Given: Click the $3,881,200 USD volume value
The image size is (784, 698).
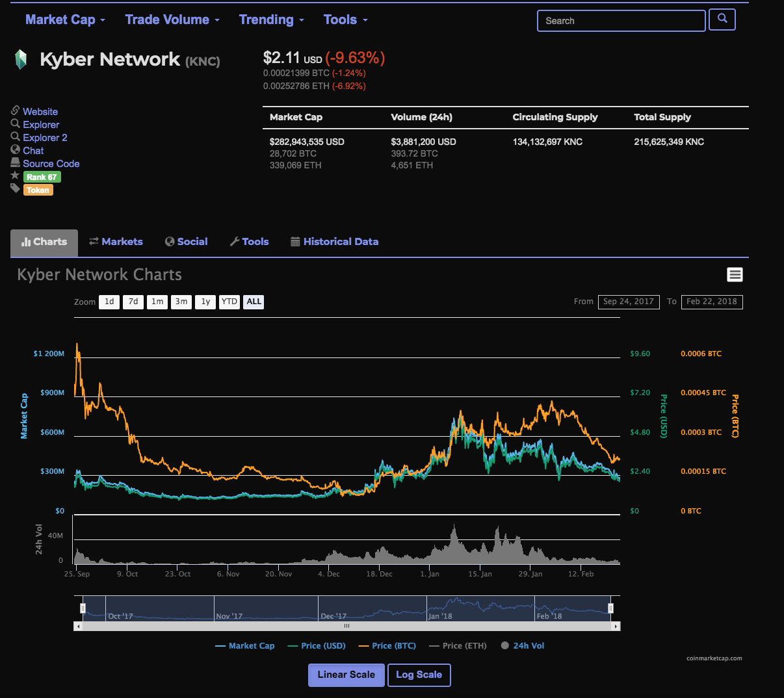Looking at the screenshot, I should point(423,142).
